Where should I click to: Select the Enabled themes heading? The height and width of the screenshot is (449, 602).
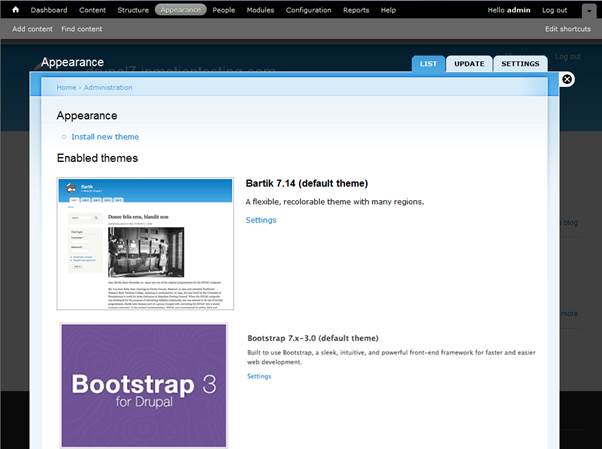tap(97, 158)
